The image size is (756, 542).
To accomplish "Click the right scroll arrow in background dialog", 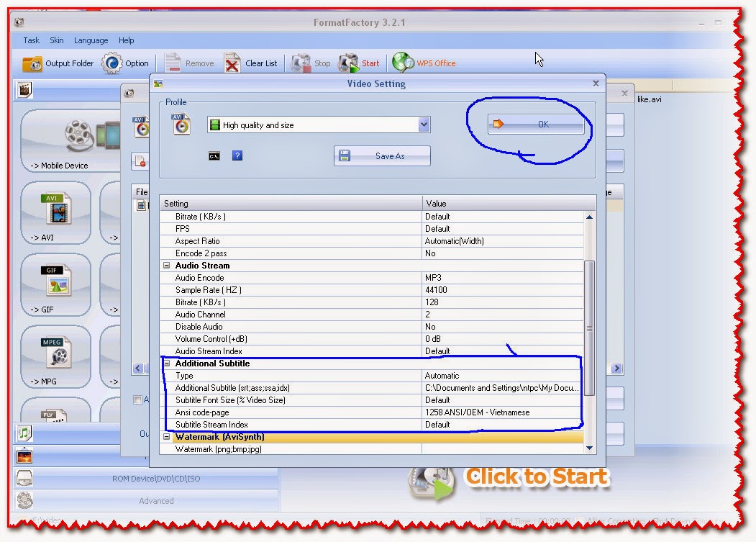I will (x=616, y=369).
